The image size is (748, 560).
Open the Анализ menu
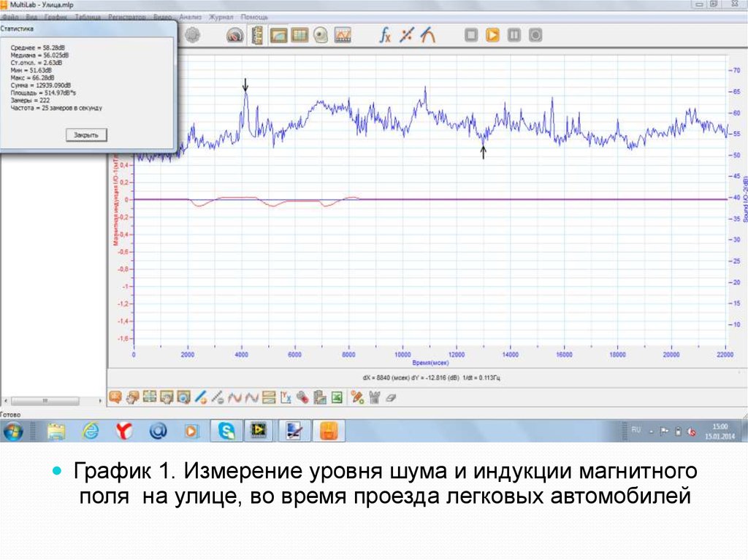189,16
